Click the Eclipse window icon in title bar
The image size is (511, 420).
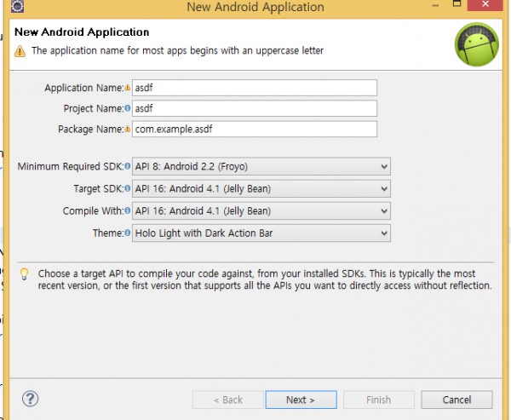click(17, 6)
